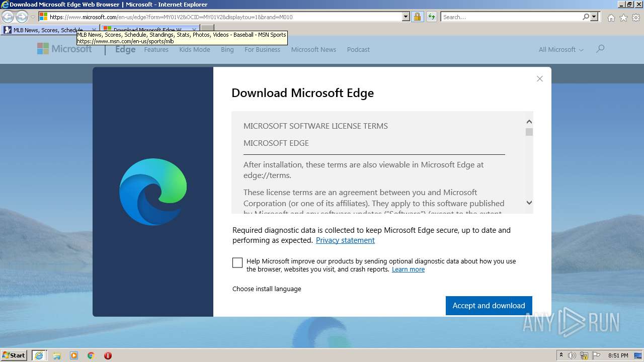The width and height of the screenshot is (644, 362).
Task: Click the license terms scrollbar thumb
Action: 529,132
